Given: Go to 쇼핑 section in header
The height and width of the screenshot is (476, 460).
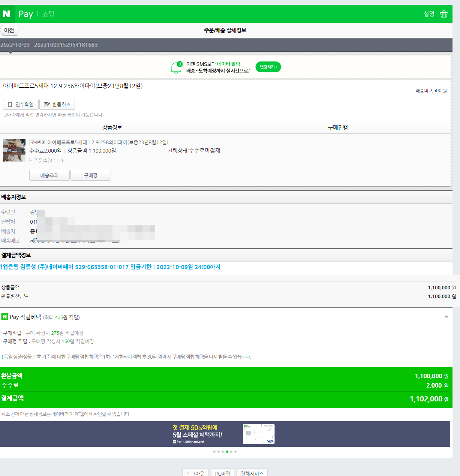Looking at the screenshot, I should [48, 14].
